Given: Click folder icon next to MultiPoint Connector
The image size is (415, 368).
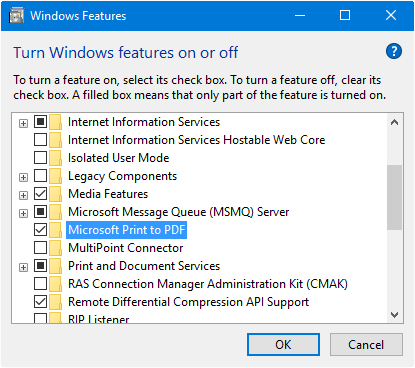Looking at the screenshot, I should (55, 248).
